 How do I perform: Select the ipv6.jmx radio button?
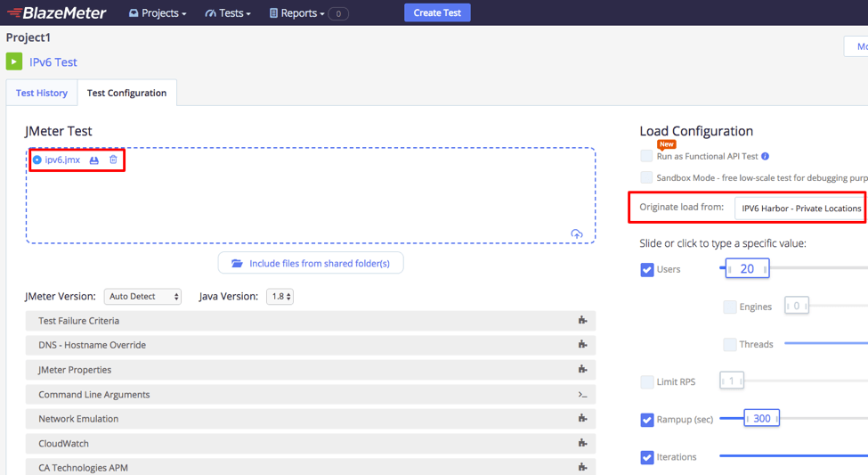[37, 160]
